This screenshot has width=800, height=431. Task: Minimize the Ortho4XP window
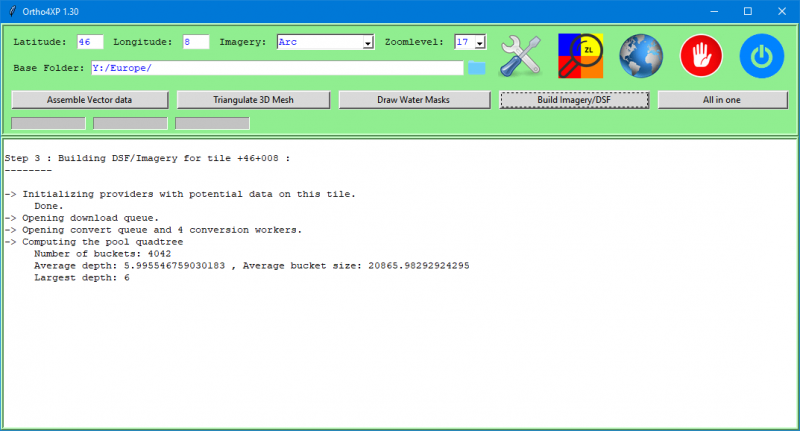[x=714, y=11]
